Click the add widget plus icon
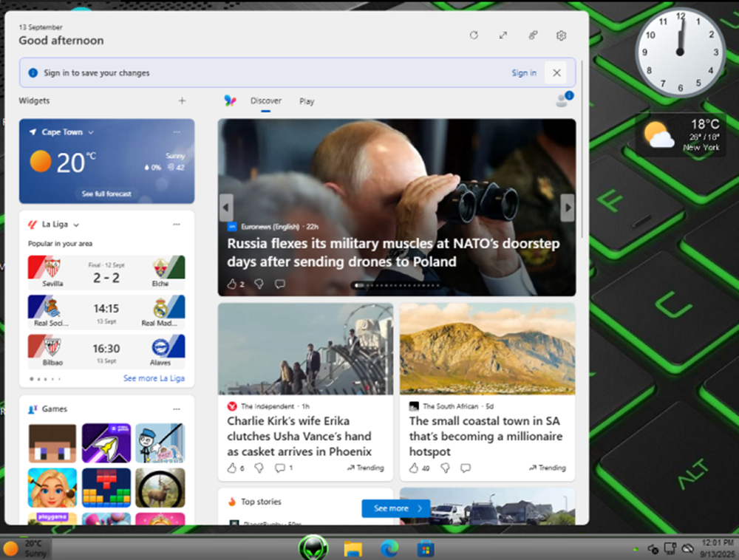The image size is (739, 560). [x=182, y=101]
